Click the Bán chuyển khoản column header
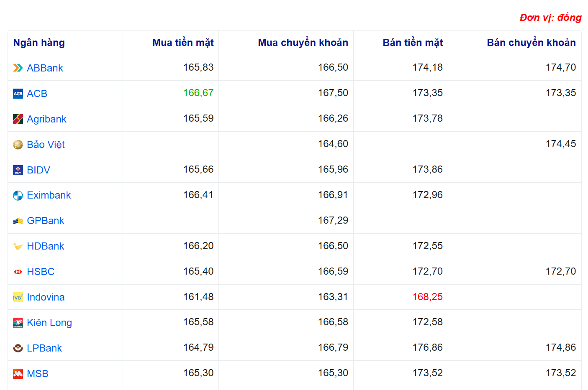The image size is (588, 390). pos(531,43)
